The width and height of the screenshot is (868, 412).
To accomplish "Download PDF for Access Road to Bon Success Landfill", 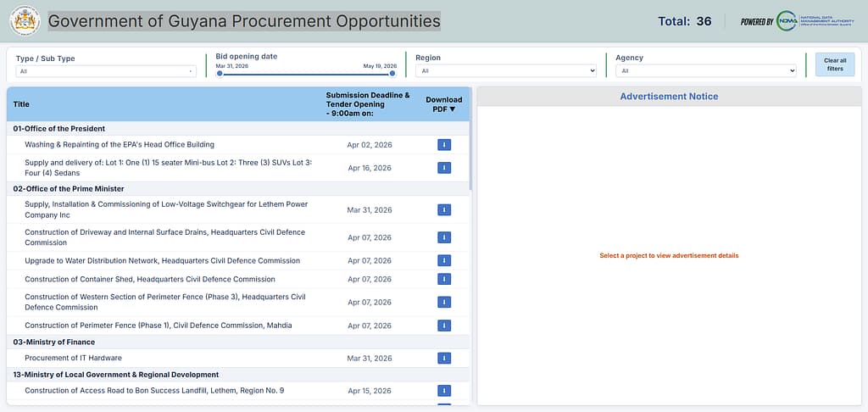I will pyautogui.click(x=444, y=391).
